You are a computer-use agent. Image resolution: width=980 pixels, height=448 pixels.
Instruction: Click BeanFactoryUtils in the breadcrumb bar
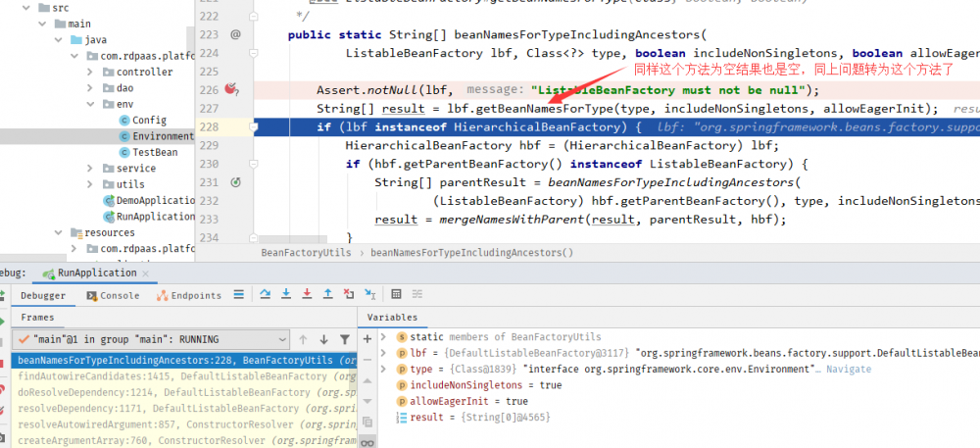pos(306,253)
